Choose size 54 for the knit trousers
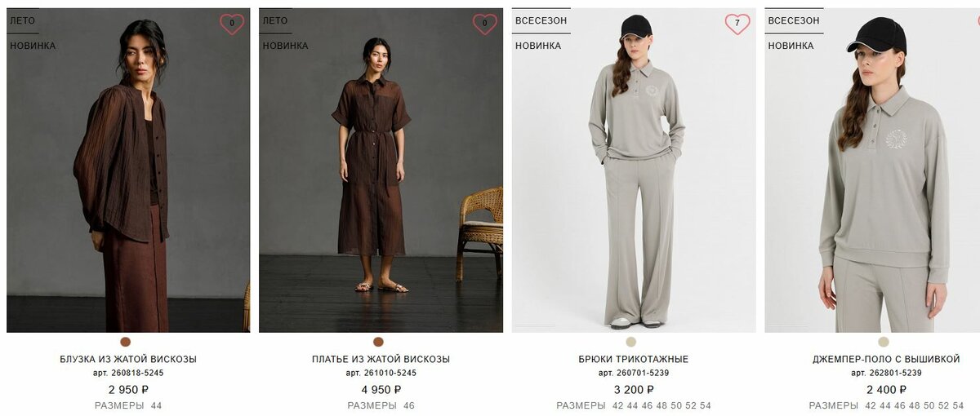The height and width of the screenshot is (416, 980). click(706, 405)
